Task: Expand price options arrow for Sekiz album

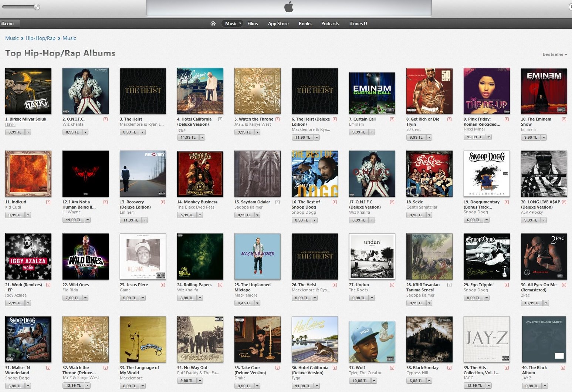Action: point(429,215)
